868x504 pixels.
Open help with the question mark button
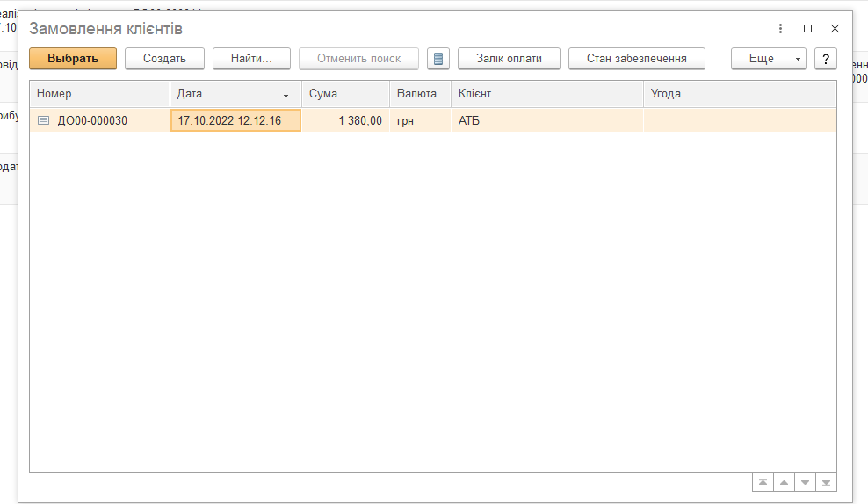pos(825,59)
